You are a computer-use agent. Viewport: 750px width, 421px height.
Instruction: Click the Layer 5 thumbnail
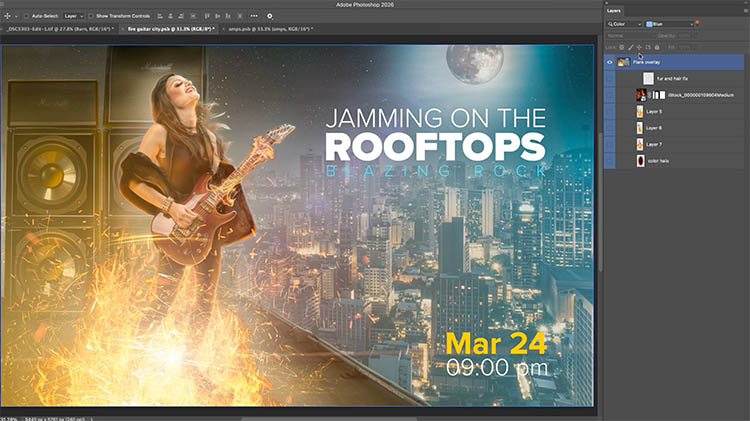pos(640,111)
